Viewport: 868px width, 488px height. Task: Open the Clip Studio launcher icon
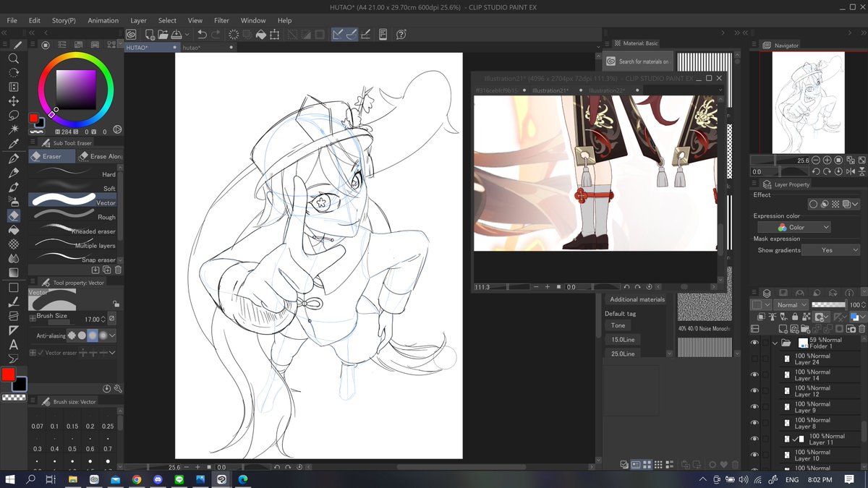coord(132,34)
